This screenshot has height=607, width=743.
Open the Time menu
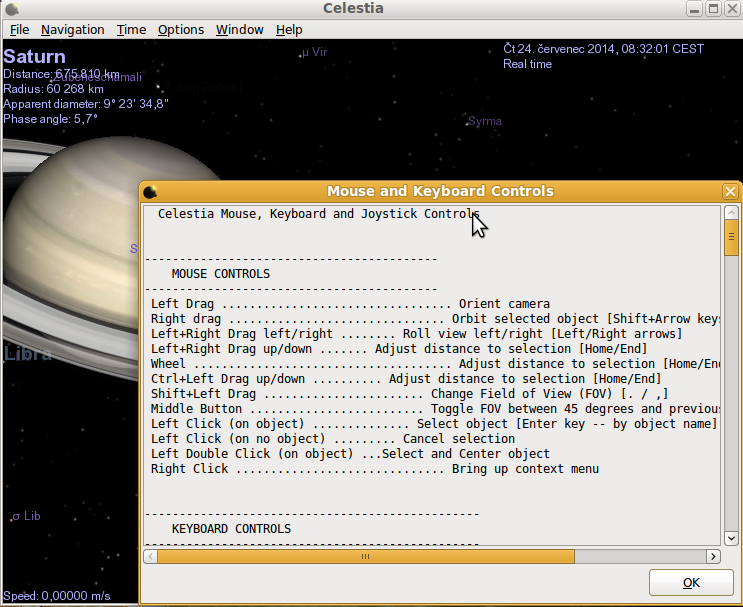point(131,30)
